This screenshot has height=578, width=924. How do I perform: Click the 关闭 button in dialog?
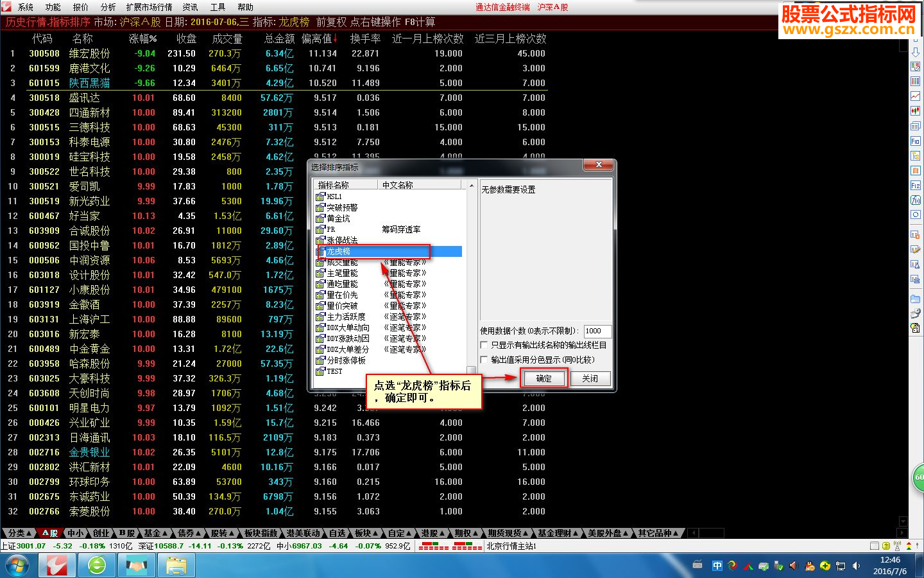[590, 378]
